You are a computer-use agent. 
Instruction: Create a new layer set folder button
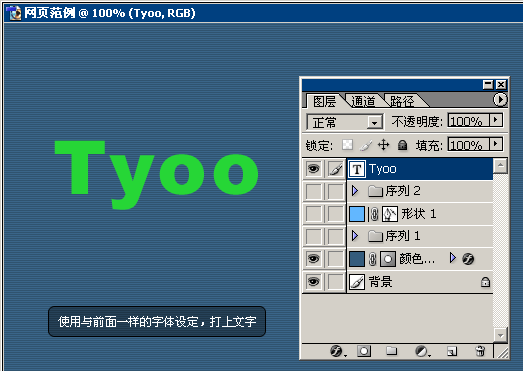pyautogui.click(x=392, y=351)
